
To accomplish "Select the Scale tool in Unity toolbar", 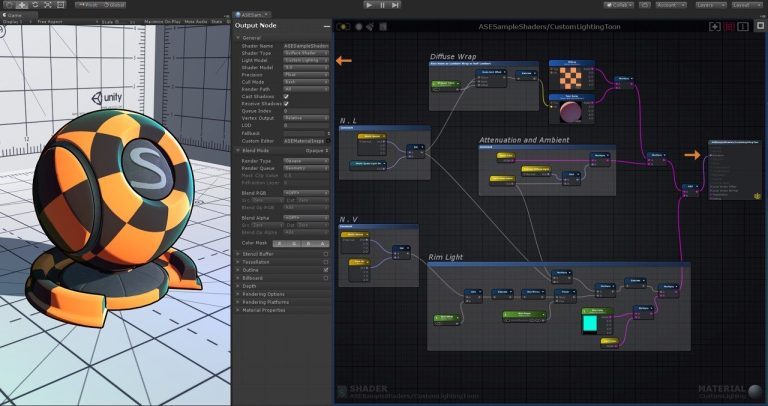I will coord(48,5).
